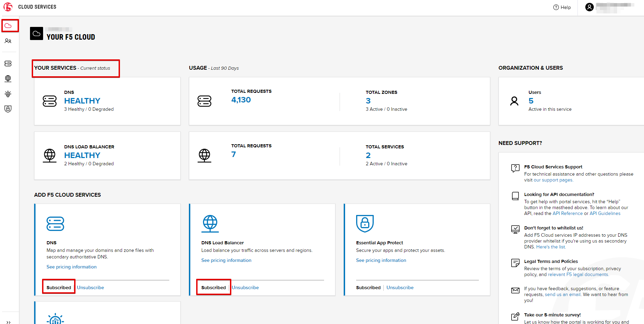The width and height of the screenshot is (644, 324).
Task: Open Essential App Protect See pricing information link
Action: 381,260
